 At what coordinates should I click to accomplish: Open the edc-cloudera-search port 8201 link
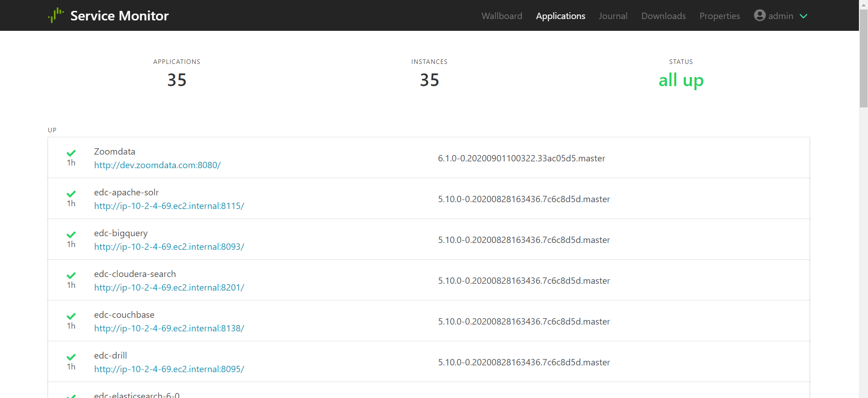pyautogui.click(x=169, y=287)
